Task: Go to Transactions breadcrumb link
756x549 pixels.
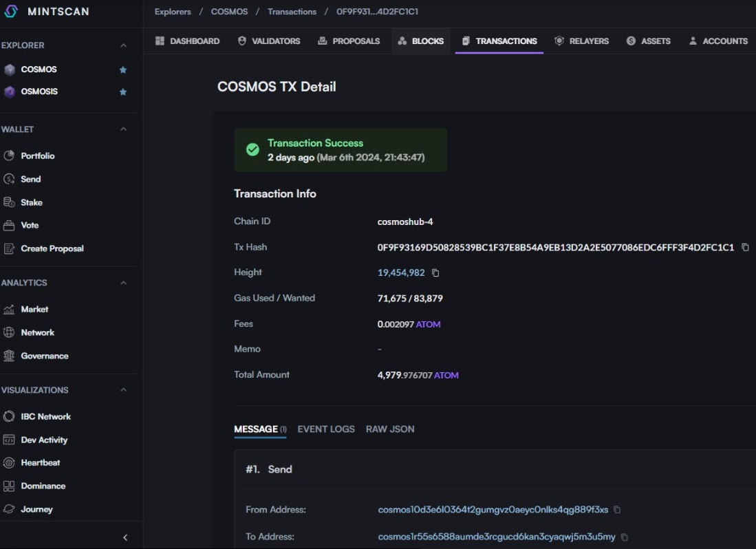Action: pyautogui.click(x=292, y=12)
